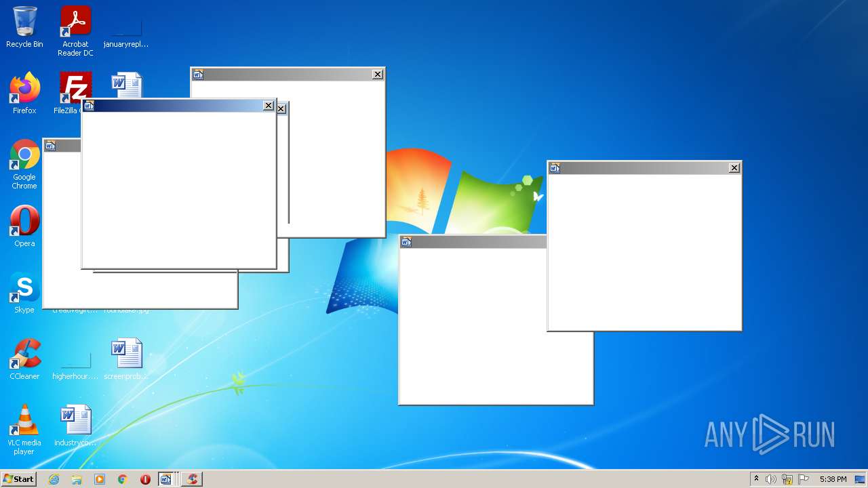
Task: Open system menu icon of far-right window
Action: [555, 168]
